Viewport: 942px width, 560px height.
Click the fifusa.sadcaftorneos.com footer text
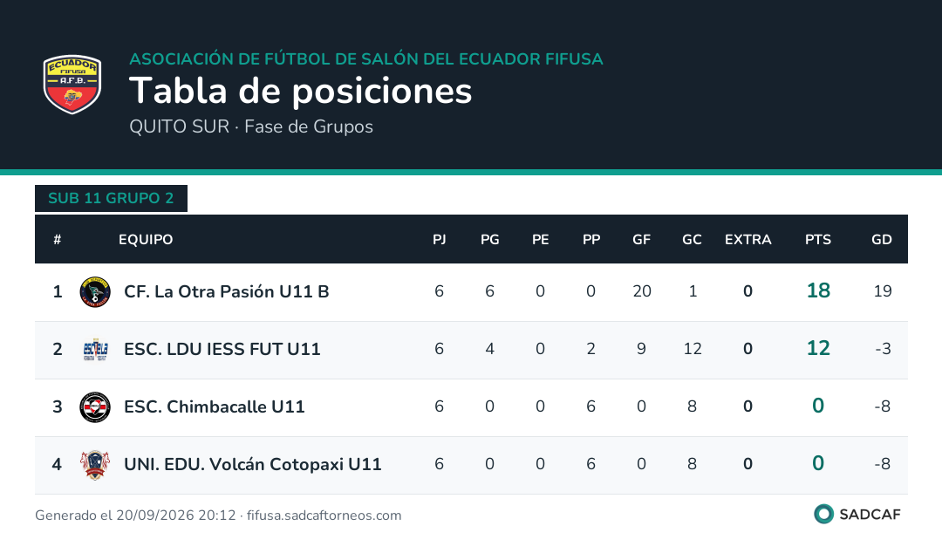point(324,516)
